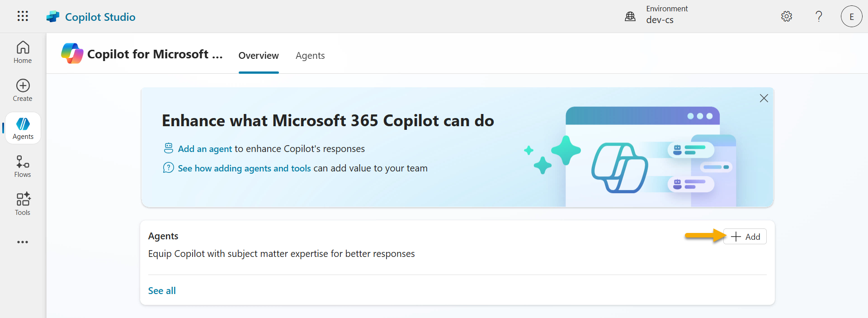The height and width of the screenshot is (318, 868).
Task: Open the app launcher waffle grid
Action: [x=23, y=16]
